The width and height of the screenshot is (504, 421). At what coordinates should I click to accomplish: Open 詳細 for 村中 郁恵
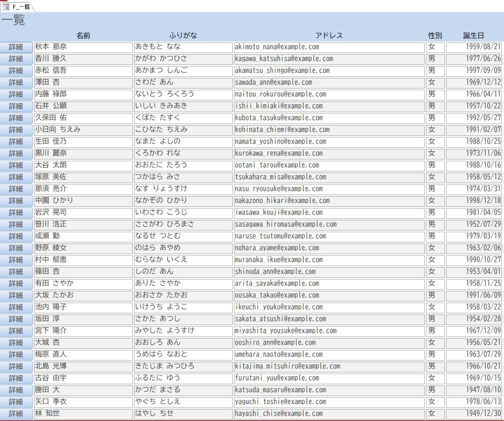pyautogui.click(x=16, y=260)
